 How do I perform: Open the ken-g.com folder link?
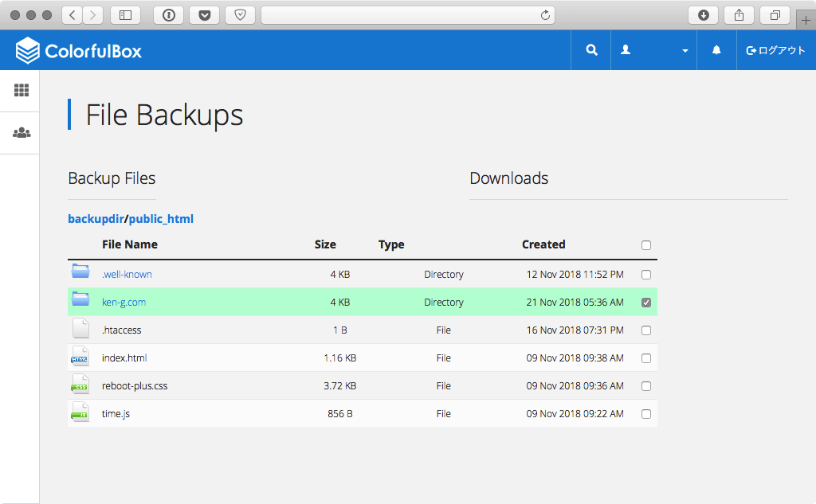point(124,303)
